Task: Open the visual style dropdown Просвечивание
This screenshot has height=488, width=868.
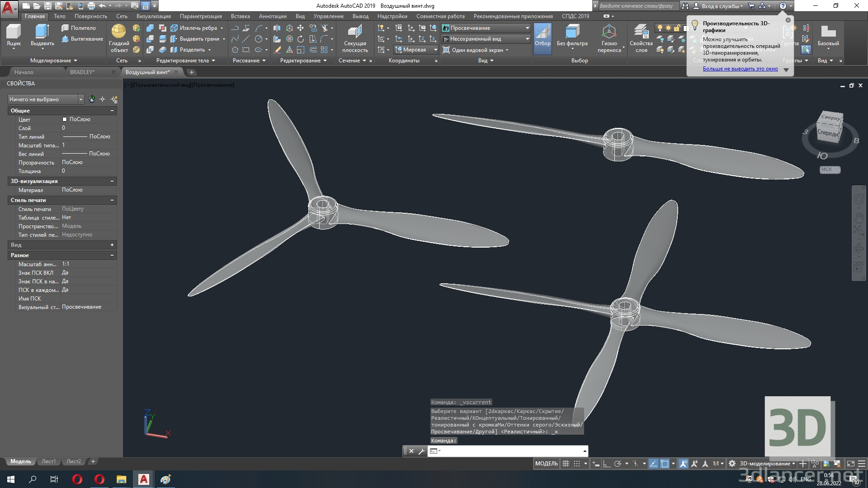Action: 486,28
